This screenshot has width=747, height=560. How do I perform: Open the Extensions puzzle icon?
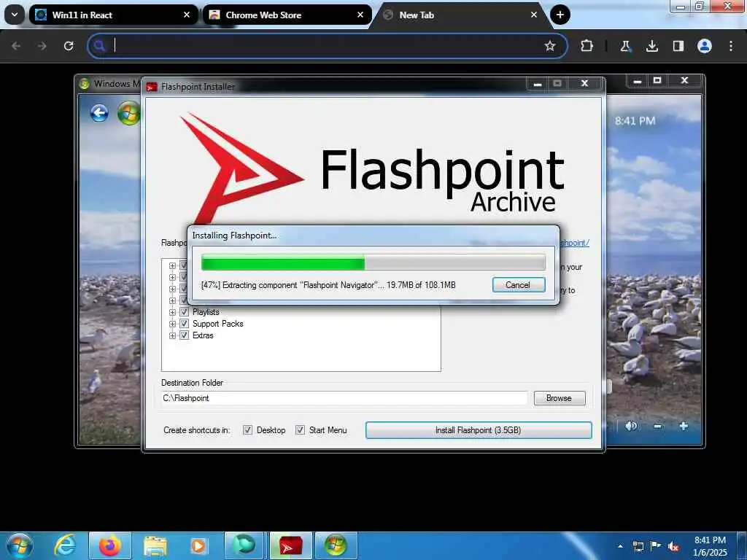pyautogui.click(x=587, y=46)
